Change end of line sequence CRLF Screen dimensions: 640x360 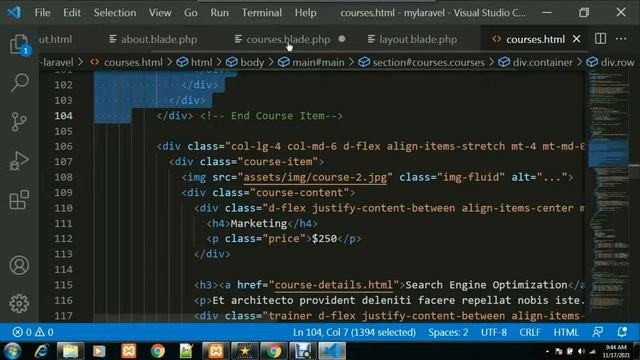(530, 332)
